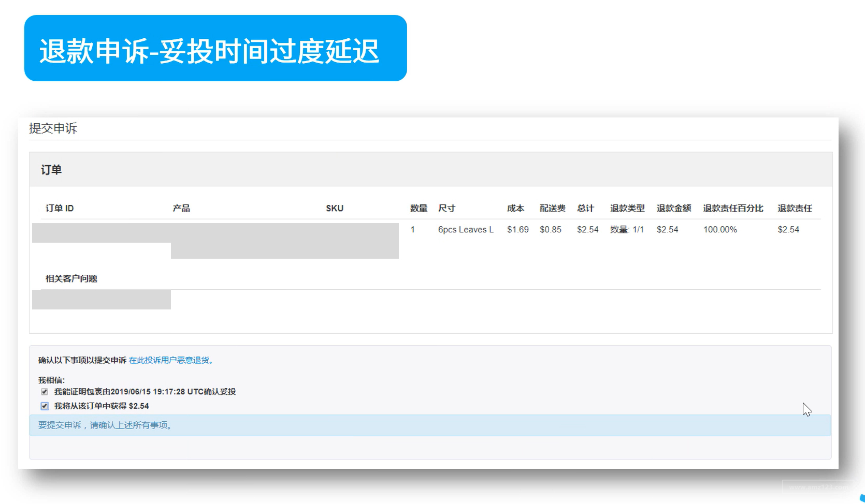865x504 pixels.
Task: Click the 提交申诉 page heading
Action: coord(53,128)
